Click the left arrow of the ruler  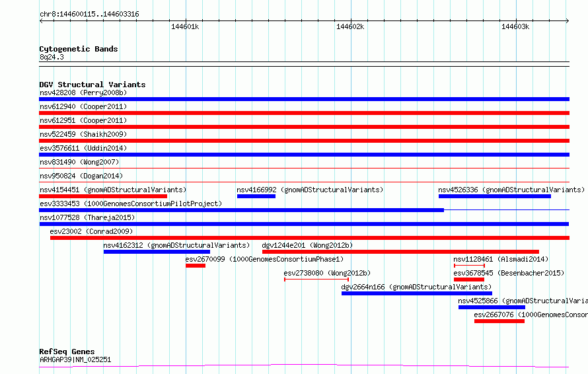coord(41,20)
